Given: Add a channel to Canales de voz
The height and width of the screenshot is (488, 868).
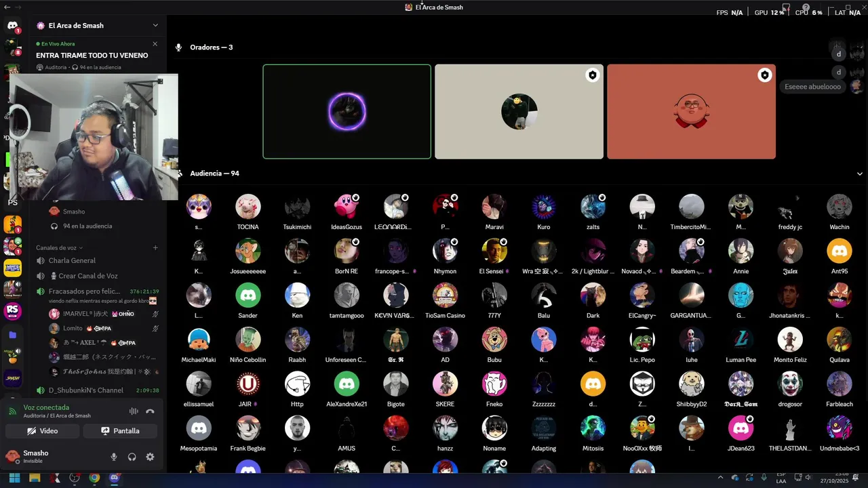Looking at the screenshot, I should tap(155, 248).
